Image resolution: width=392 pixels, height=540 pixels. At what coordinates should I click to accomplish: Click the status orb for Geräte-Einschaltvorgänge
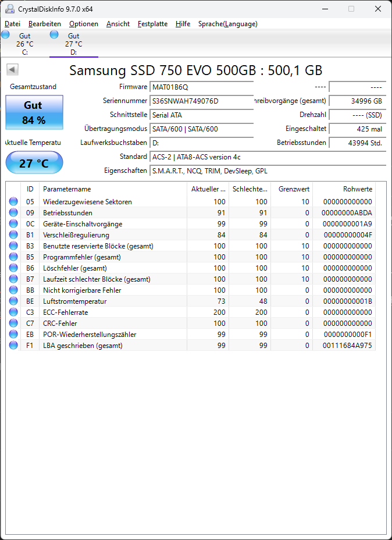13,223
